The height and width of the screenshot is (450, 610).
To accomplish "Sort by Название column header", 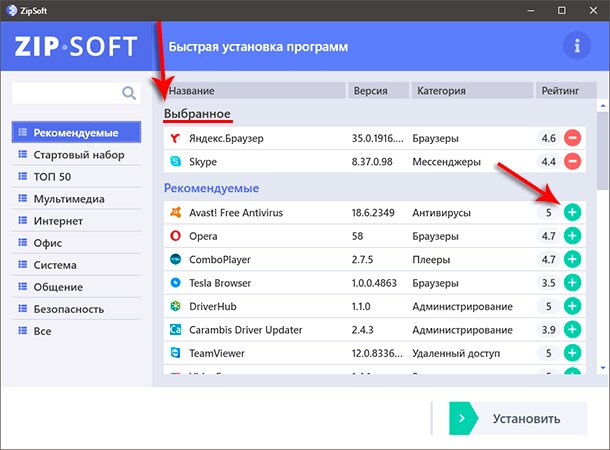I will tap(254, 91).
